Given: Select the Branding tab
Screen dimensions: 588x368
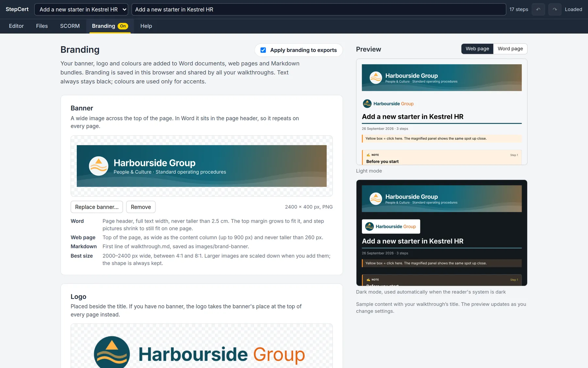Looking at the screenshot, I should pyautogui.click(x=110, y=26).
